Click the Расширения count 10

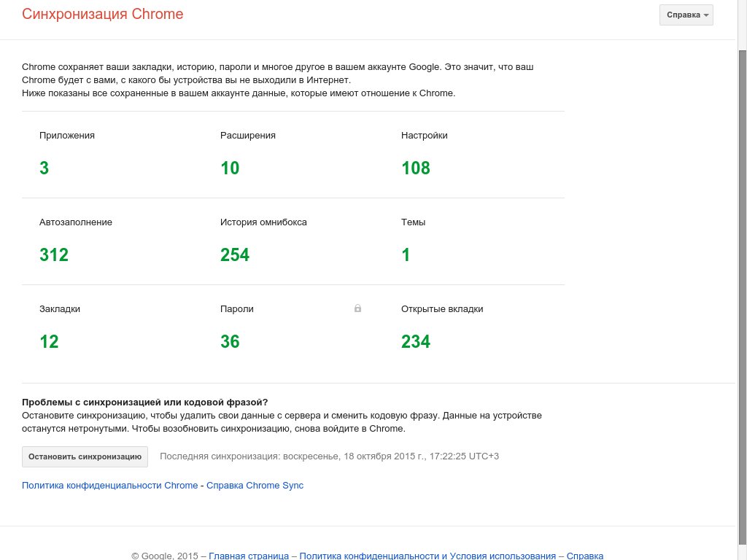tap(230, 168)
